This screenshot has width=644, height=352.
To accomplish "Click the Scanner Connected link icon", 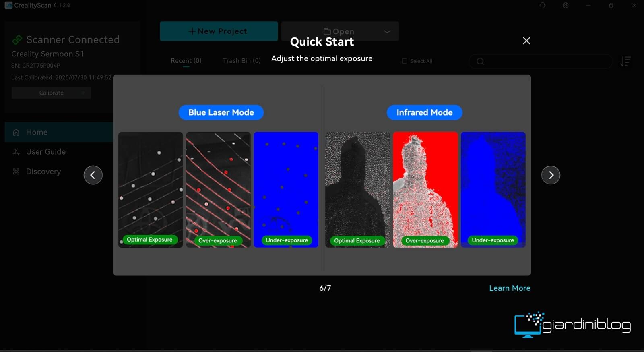I will point(17,40).
